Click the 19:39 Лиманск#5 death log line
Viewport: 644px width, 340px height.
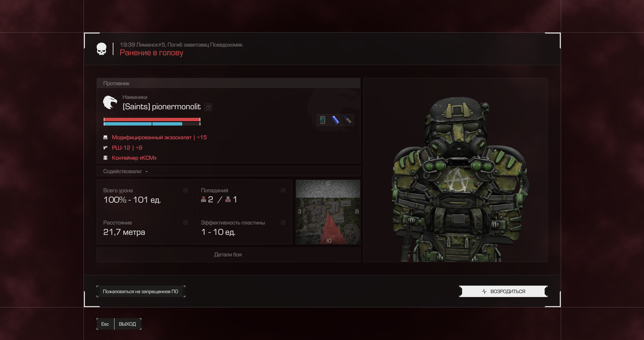click(x=181, y=45)
